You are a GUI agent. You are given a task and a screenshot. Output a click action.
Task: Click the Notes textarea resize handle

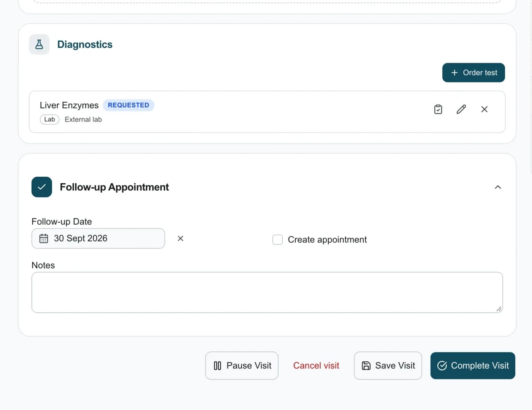tap(499, 309)
